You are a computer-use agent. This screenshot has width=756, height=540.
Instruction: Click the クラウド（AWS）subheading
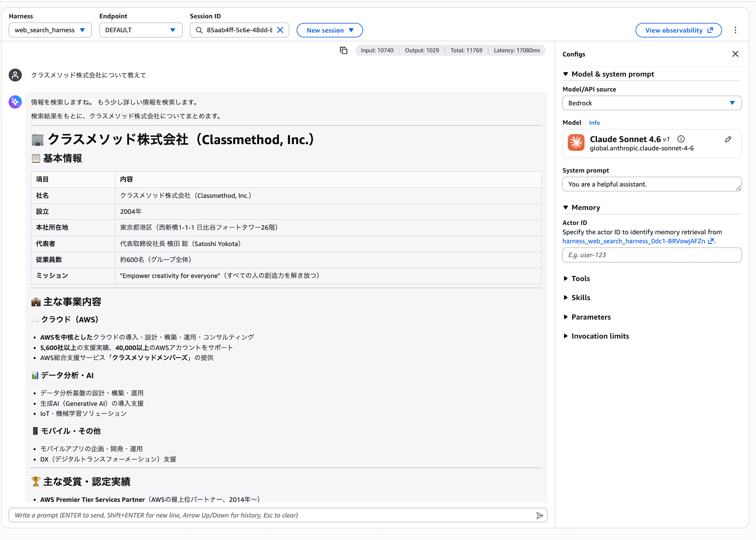65,320
